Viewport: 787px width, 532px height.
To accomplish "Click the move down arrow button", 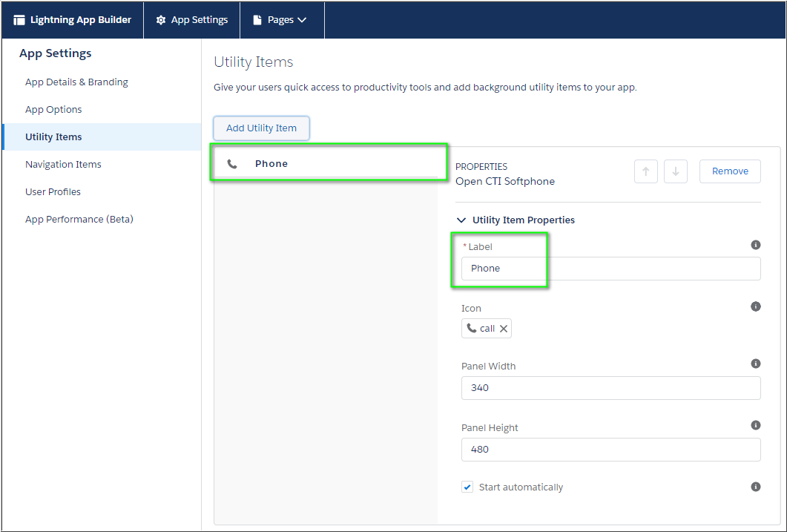I will click(x=675, y=171).
